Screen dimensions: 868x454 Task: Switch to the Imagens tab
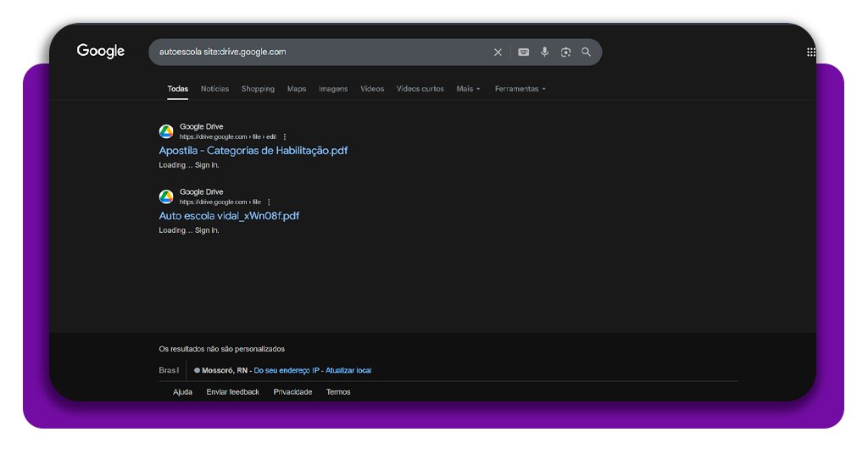[333, 89]
